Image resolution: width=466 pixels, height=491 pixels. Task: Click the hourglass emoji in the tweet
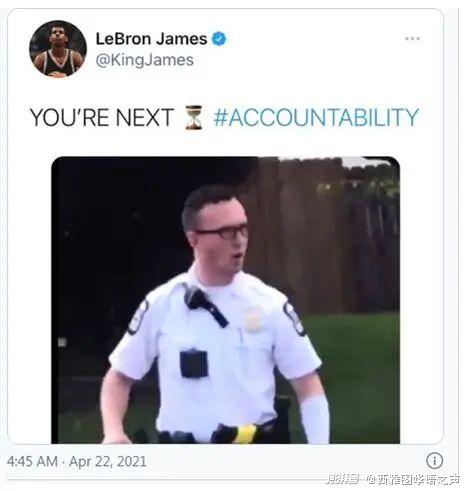point(194,117)
